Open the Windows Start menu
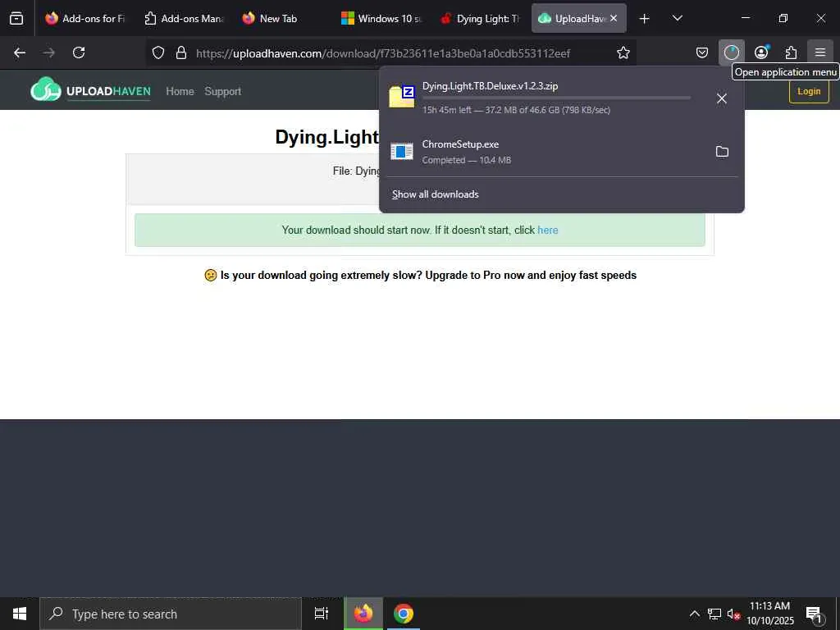This screenshot has height=630, width=840. click(20, 614)
